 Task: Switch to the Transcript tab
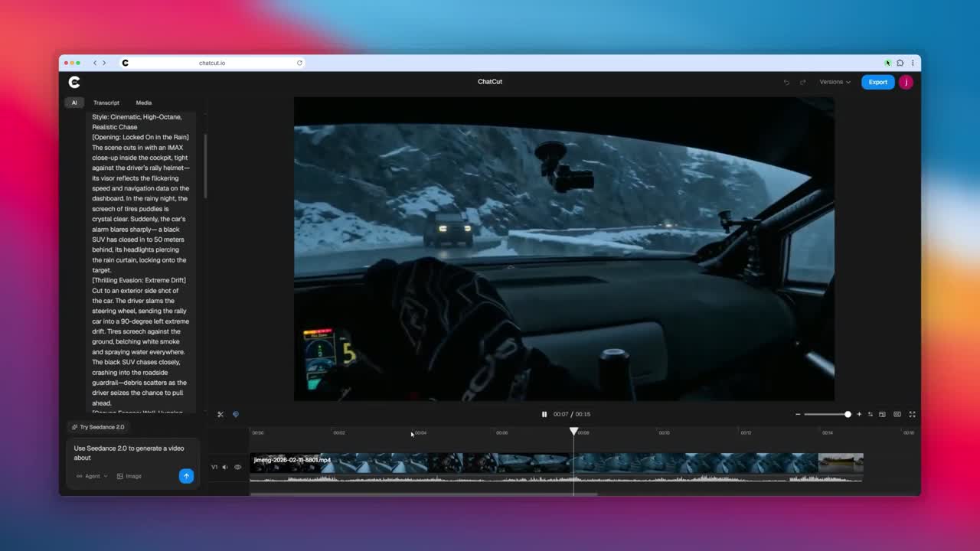pyautogui.click(x=106, y=103)
